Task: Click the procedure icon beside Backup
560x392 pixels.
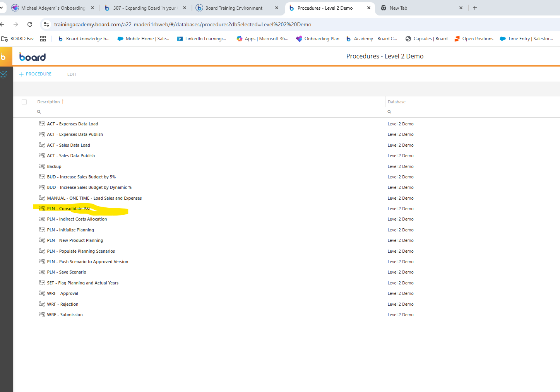Action: (x=42, y=166)
